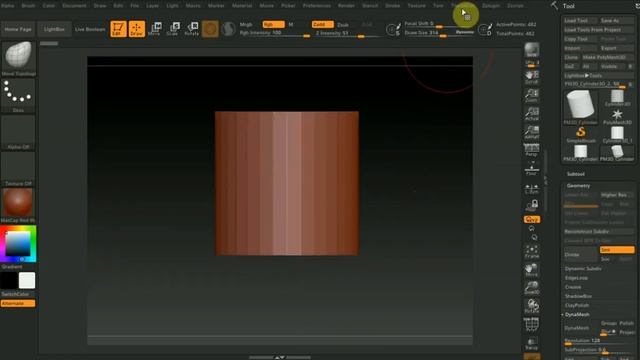Toggle the PolyF polyframe icon
640x360 pixels.
(532, 325)
